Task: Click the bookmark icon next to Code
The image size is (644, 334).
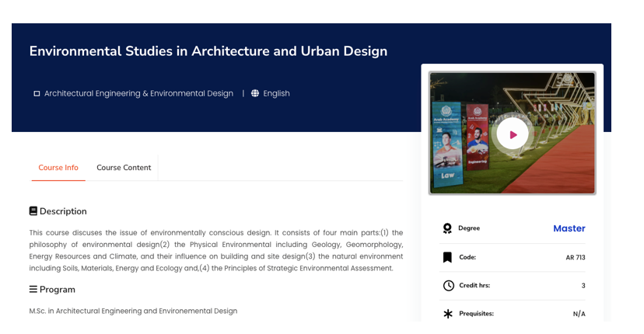Action: tap(447, 257)
